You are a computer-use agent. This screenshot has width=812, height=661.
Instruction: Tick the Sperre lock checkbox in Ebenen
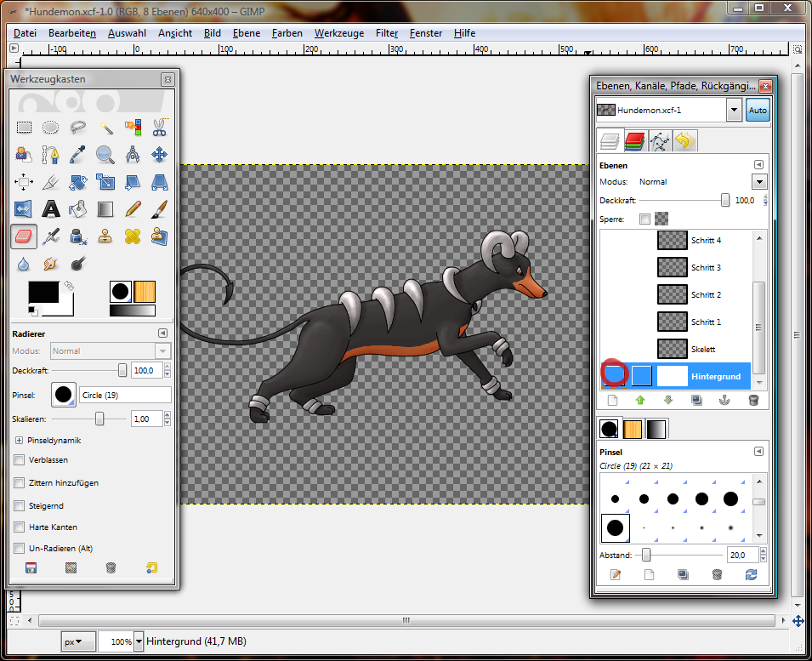coord(644,219)
